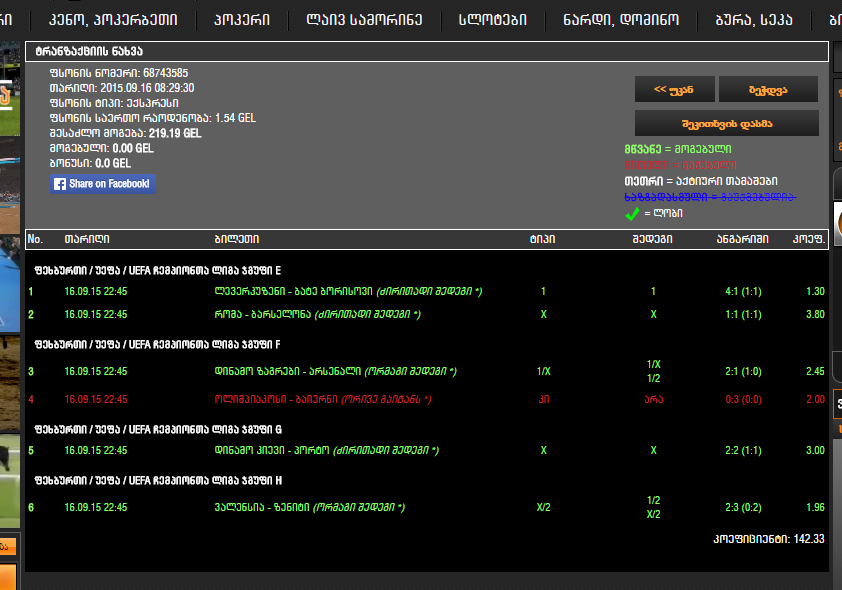Click the შეკითხვის დასმა button
This screenshot has height=590, width=842.
727,123
